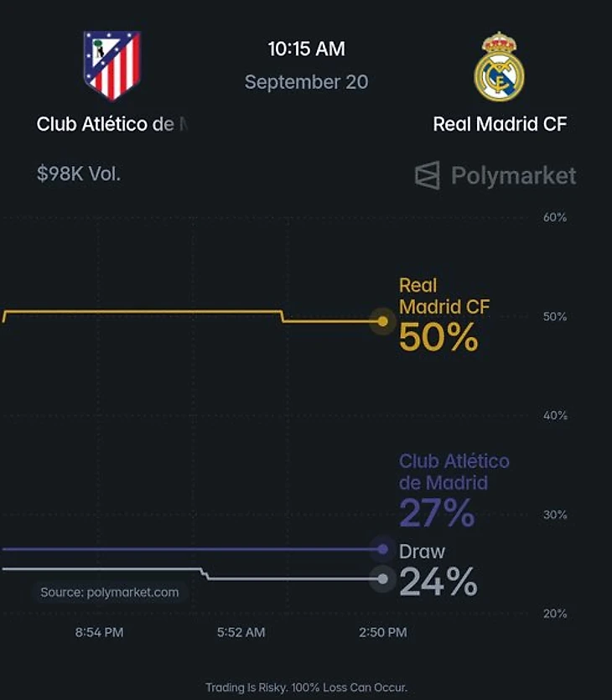The width and height of the screenshot is (612, 700).
Task: Click the Real Madrid CF crest
Action: click(x=499, y=66)
